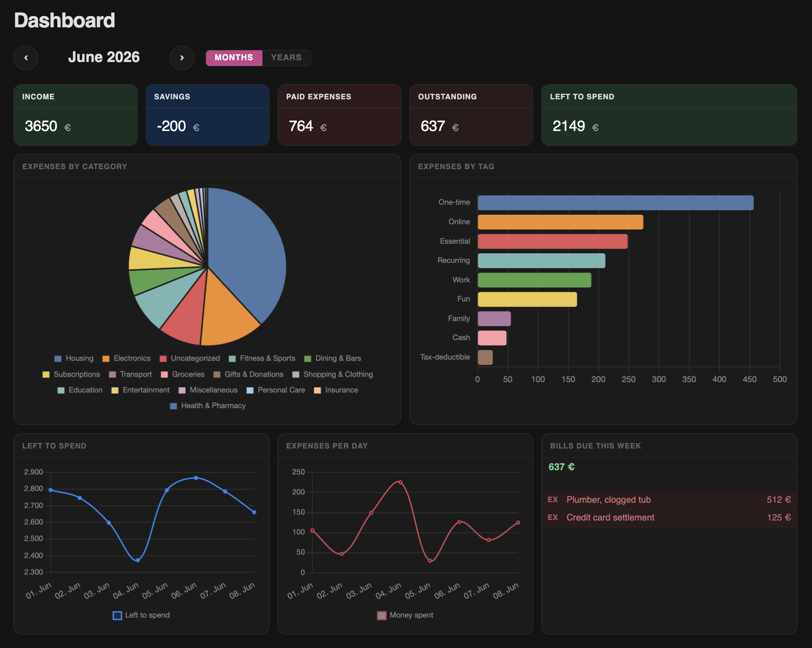
Task: Click the Essential tag bar
Action: pos(553,241)
